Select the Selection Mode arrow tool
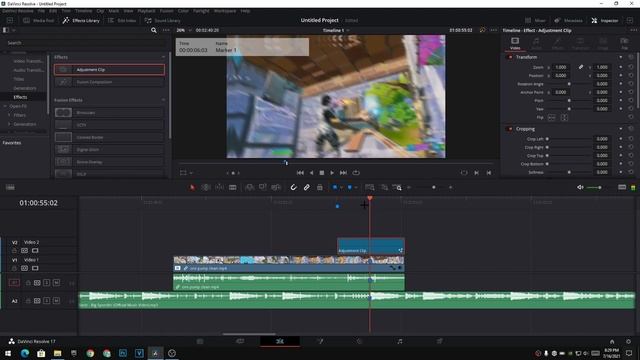640x360 pixels. [192, 187]
